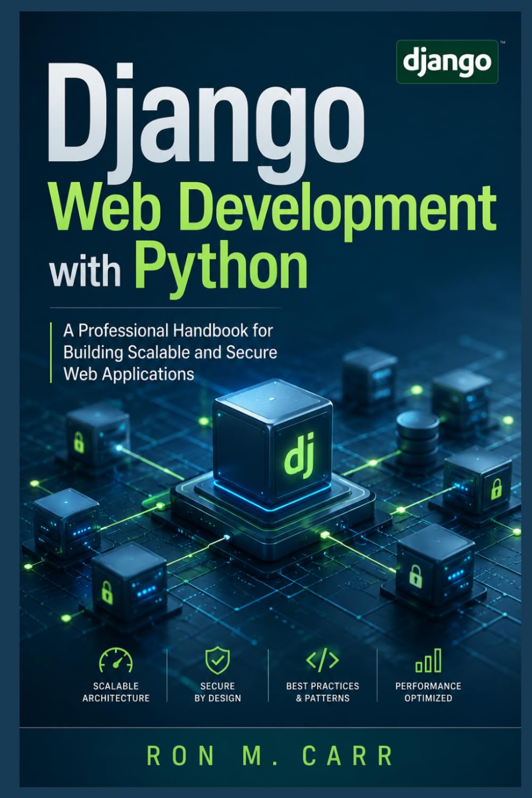
Task: Click the code brackets icon
Action: coord(322,660)
